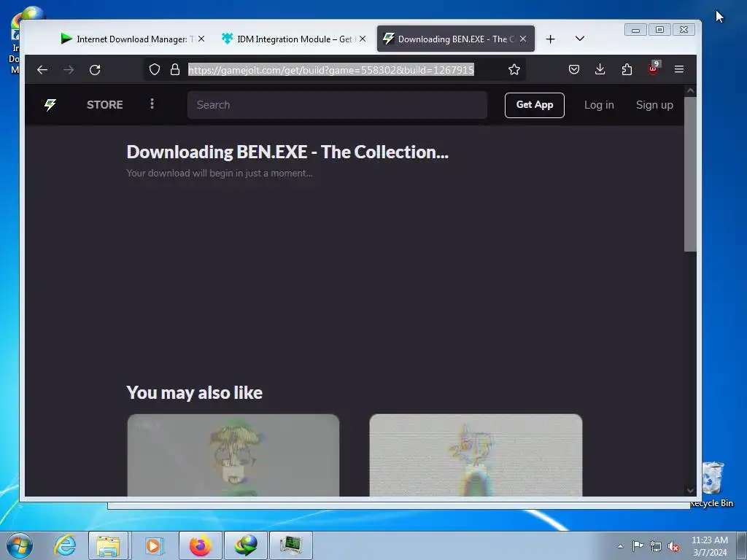The image size is (747, 560).
Task: Click the You may also like heading
Action: point(194,393)
